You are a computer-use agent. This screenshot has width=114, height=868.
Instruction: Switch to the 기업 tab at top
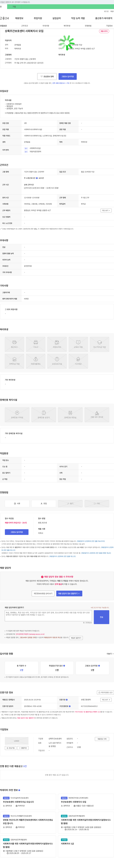click(x=14, y=7)
